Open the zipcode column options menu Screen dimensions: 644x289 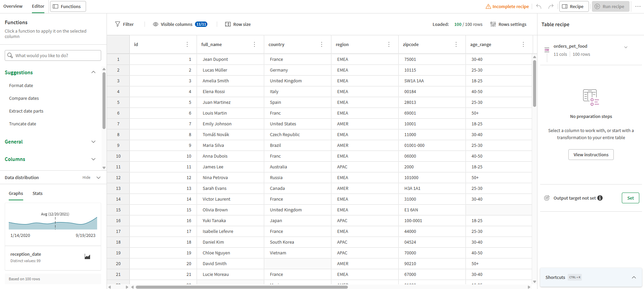456,44
